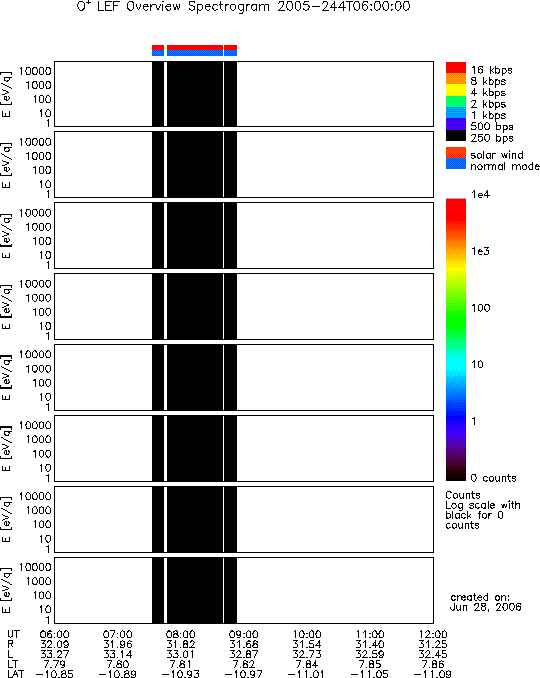540x678 pixels.
Task: Click the light blue 1 kbps legend swatch
Action: [456, 113]
